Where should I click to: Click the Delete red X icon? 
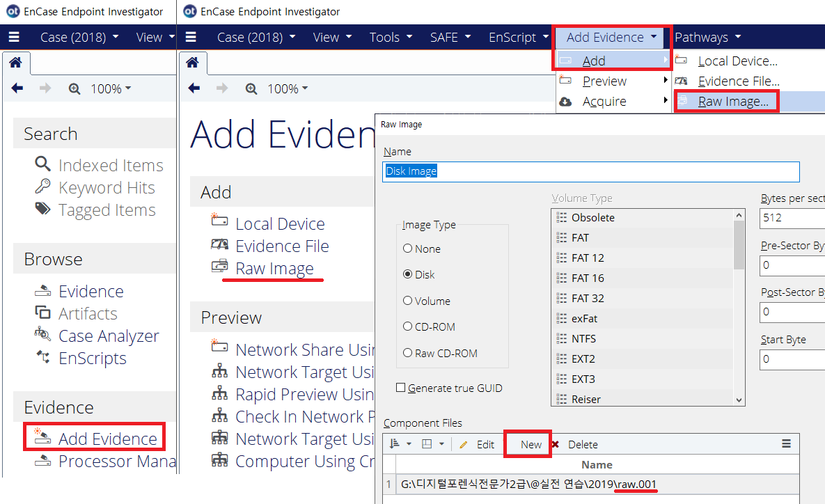[555, 444]
